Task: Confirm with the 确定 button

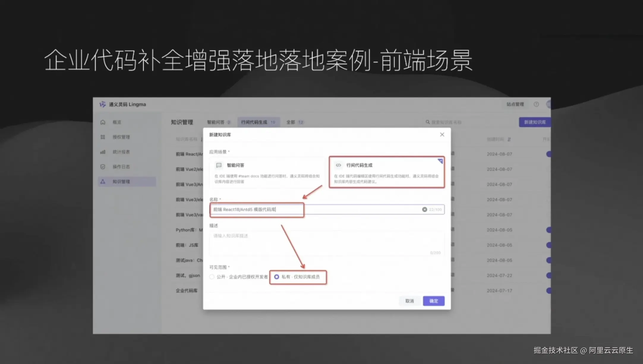Action: point(434,301)
